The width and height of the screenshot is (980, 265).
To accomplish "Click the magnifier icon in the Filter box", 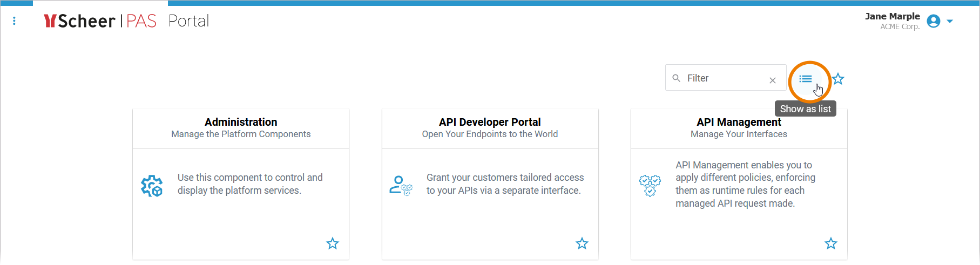I will (676, 78).
